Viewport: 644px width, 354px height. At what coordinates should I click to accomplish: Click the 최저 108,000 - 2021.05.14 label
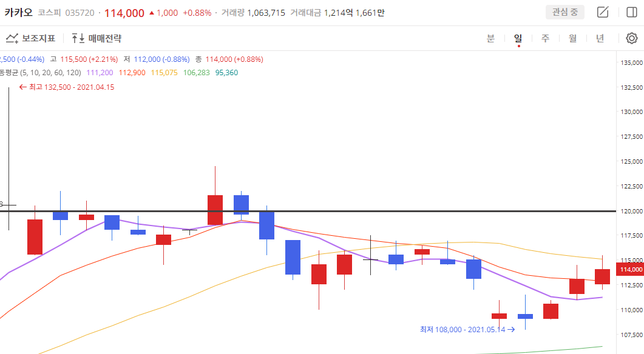pos(467,329)
